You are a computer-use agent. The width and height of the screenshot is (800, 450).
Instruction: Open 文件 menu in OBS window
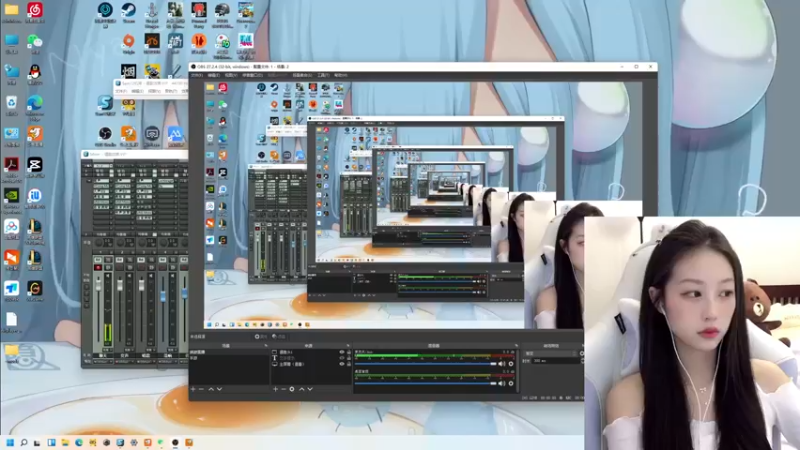[x=196, y=75]
